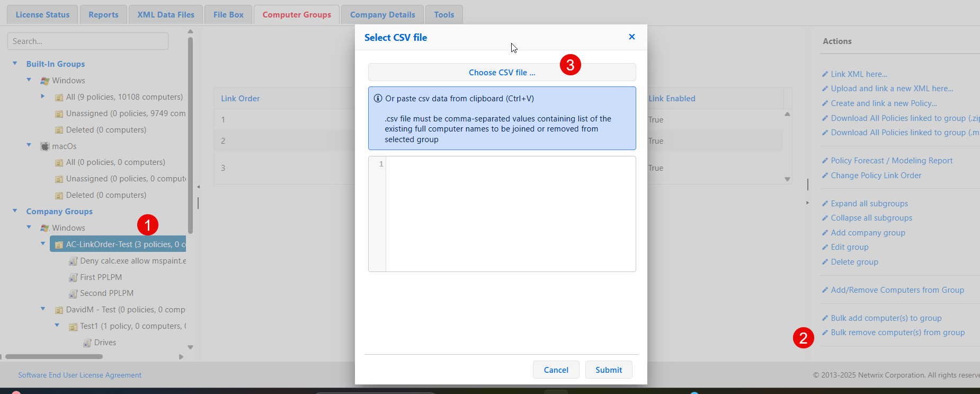Close the Select CSV file dialog
This screenshot has height=394, width=980.
[631, 37]
